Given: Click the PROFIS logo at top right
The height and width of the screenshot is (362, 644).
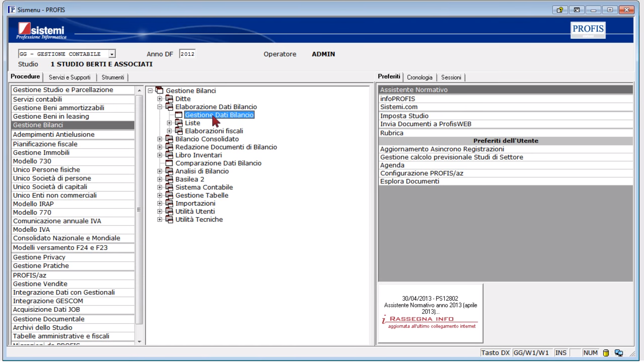Looking at the screenshot, I should tap(588, 29).
